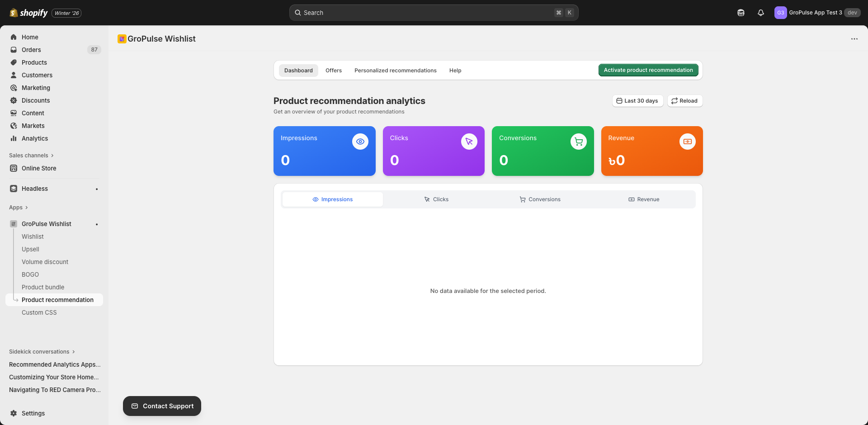This screenshot has width=868, height=425.
Task: Select Home in the sidebar
Action: coord(30,37)
